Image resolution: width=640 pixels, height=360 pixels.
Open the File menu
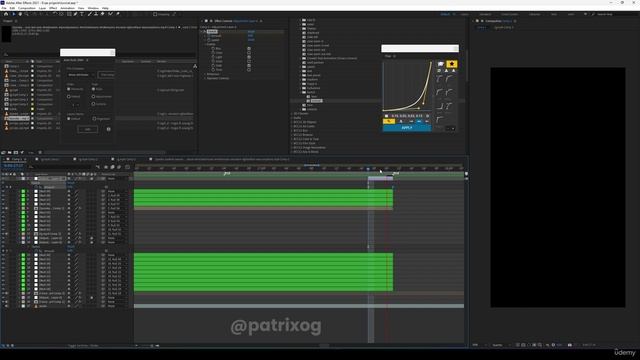pyautogui.click(x=4, y=8)
